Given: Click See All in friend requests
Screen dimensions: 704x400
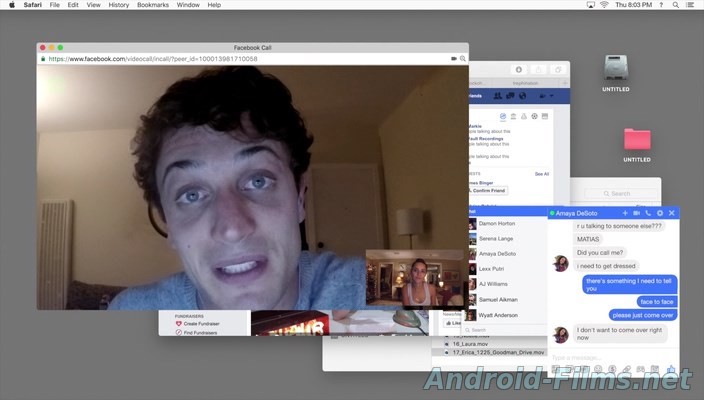Looking at the screenshot, I should pyautogui.click(x=541, y=174).
